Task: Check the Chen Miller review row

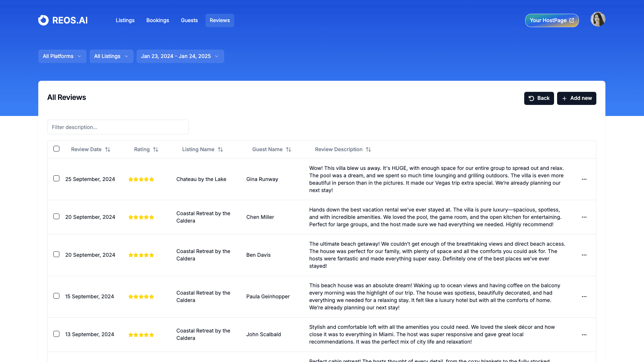Action: (x=56, y=217)
